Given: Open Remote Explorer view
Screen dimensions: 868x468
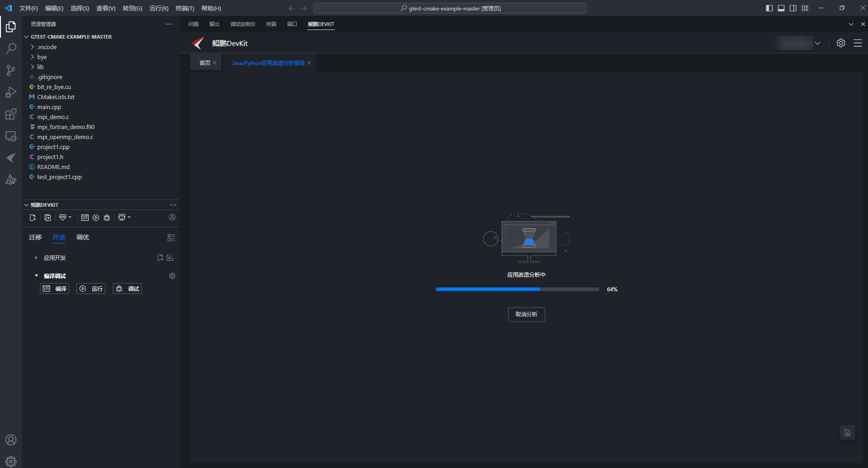Looking at the screenshot, I should click(x=11, y=136).
